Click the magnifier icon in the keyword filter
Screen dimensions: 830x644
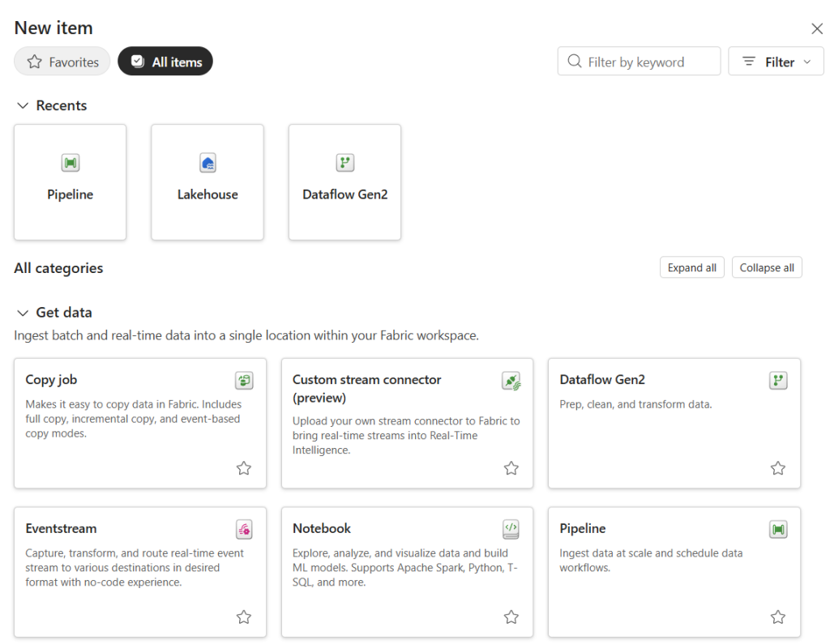click(575, 62)
